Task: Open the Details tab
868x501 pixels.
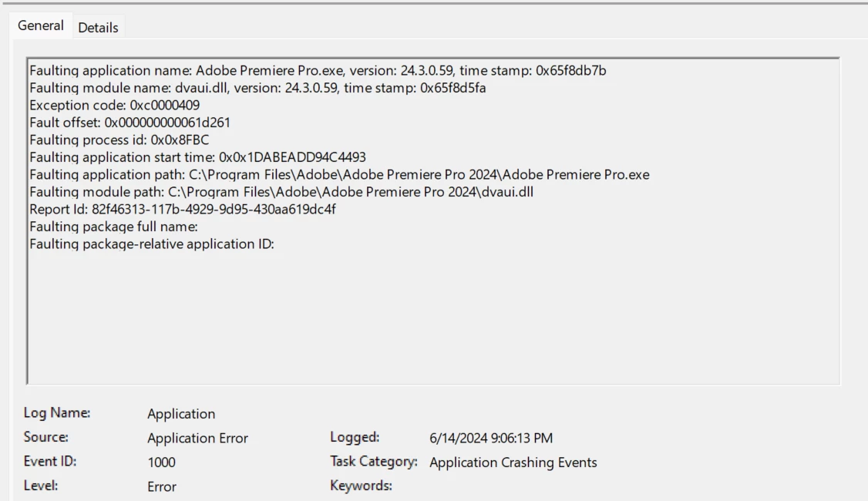Action: [x=98, y=27]
